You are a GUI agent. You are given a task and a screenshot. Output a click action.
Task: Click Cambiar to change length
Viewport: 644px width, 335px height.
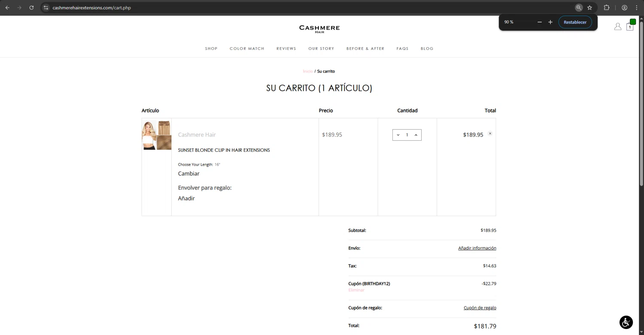pos(189,174)
